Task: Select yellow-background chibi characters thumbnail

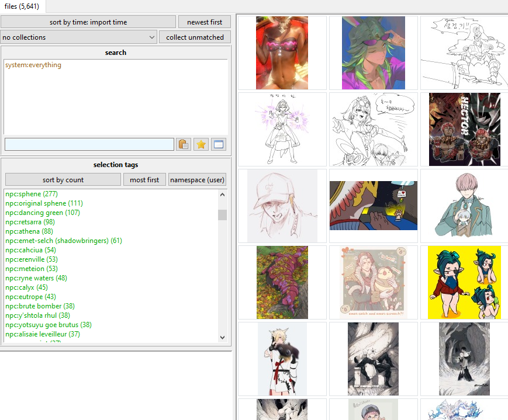Action: click(465, 282)
